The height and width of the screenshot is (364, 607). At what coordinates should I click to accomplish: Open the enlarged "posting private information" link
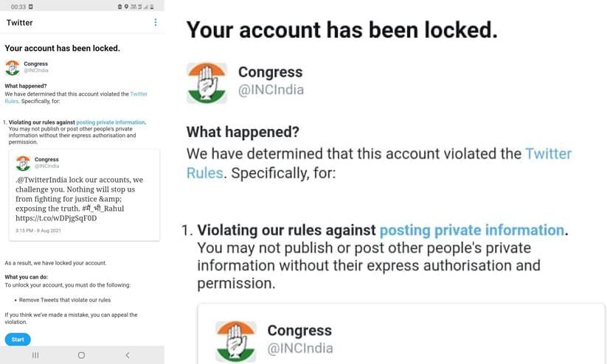pos(472,230)
